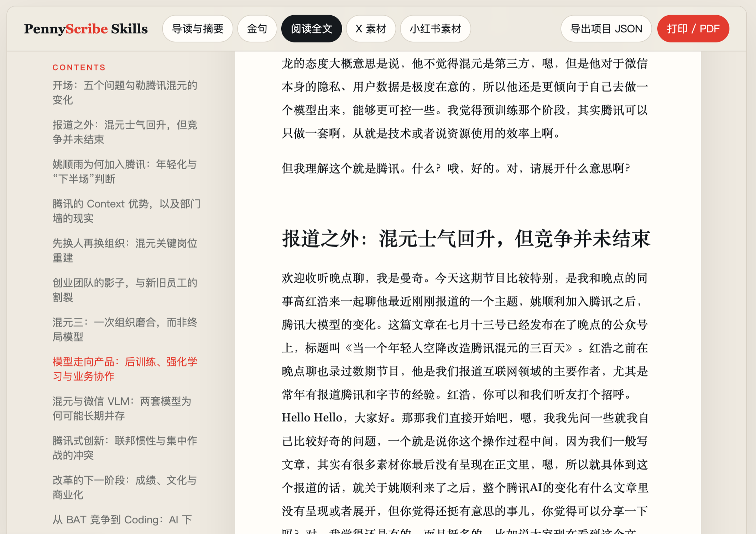Click the paragraph starting 但我理解这个就是腾讯

coord(456,169)
